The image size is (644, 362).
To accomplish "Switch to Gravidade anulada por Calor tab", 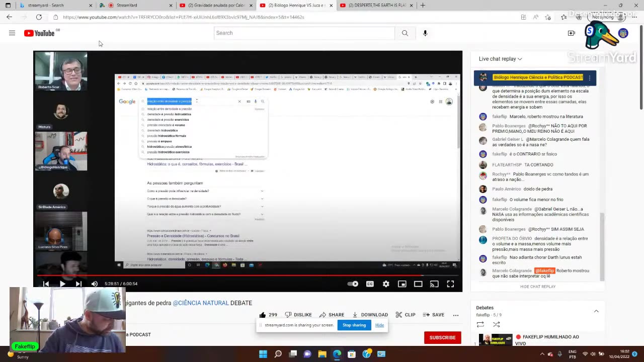I will point(216,6).
